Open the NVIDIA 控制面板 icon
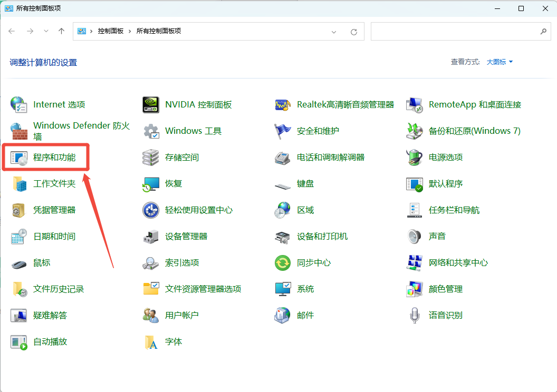This screenshot has width=557, height=392. [x=151, y=105]
